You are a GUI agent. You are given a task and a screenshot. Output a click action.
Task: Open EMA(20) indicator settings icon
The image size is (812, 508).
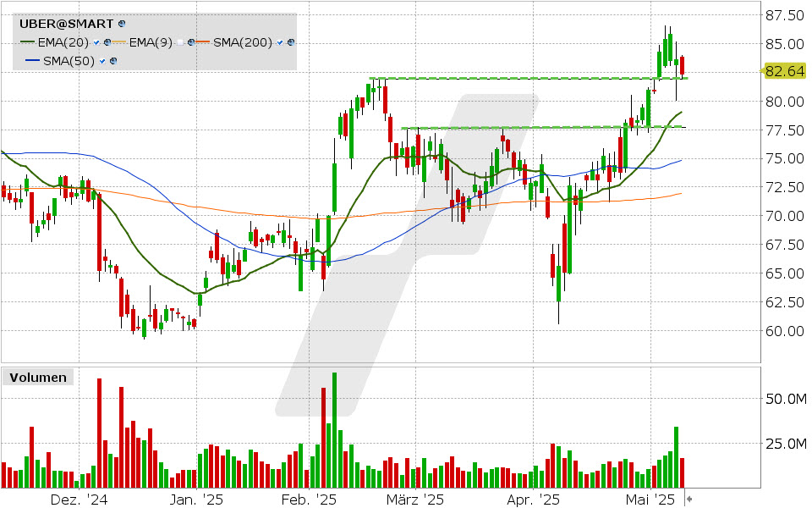[107, 42]
